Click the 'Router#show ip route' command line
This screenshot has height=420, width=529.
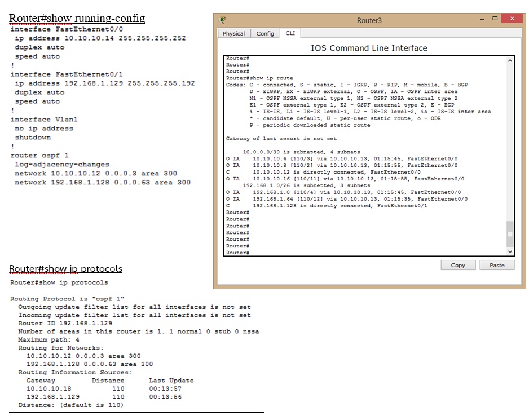pos(259,78)
